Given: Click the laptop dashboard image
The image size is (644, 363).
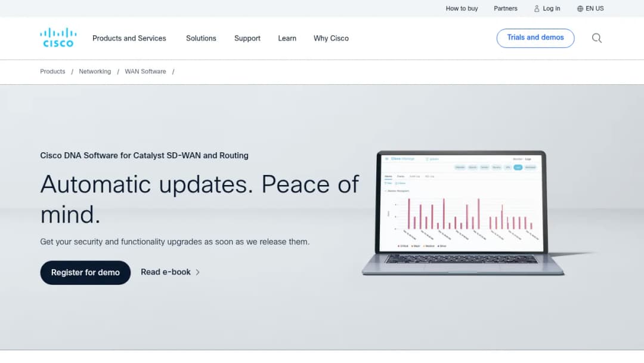Looking at the screenshot, I should coord(463,213).
